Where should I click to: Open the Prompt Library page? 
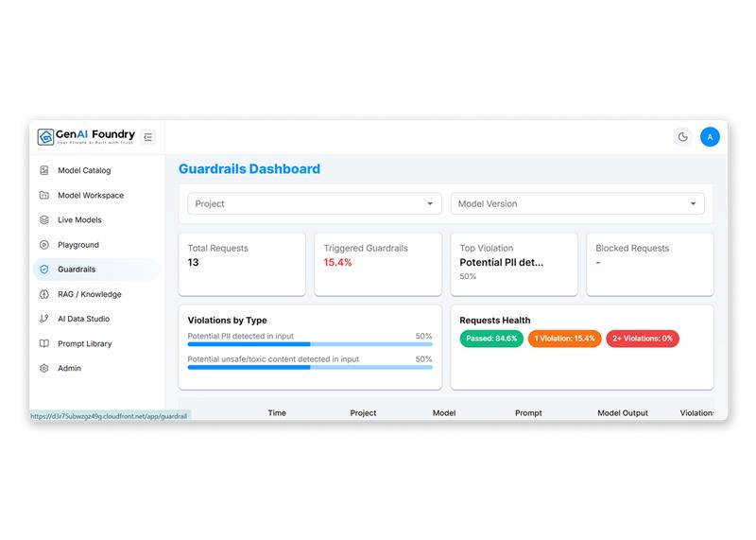point(83,343)
